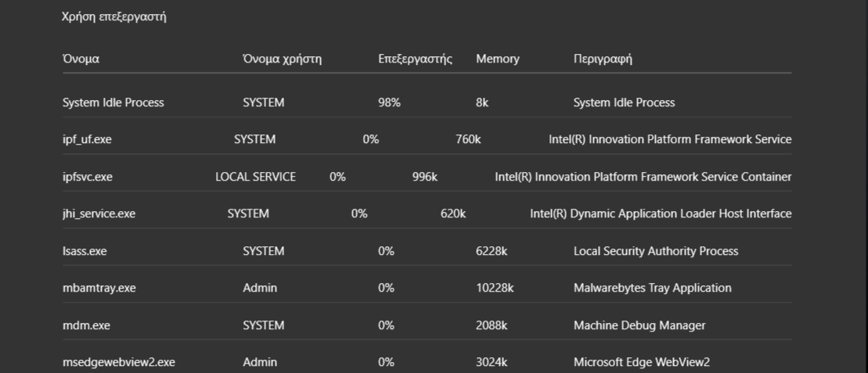The image size is (868, 373).
Task: Click the Memory column header
Action: tap(498, 59)
